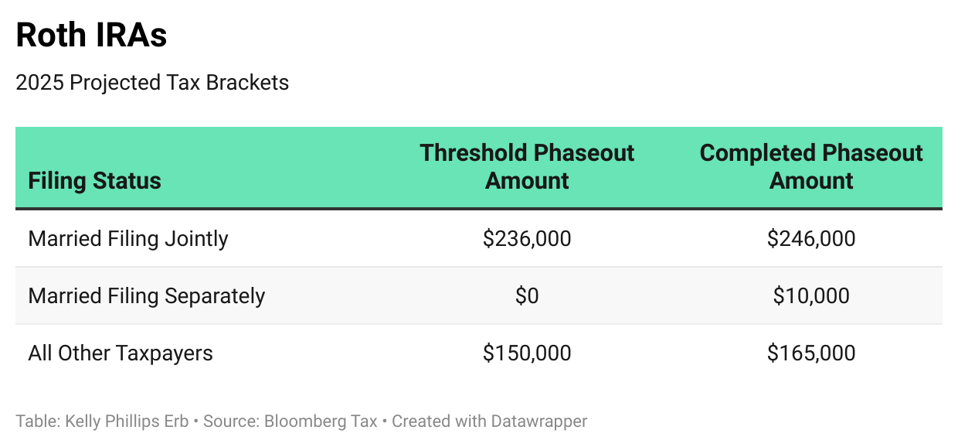Click the green header bar's left edge
This screenshot has width=958, height=447.
tap(20, 167)
